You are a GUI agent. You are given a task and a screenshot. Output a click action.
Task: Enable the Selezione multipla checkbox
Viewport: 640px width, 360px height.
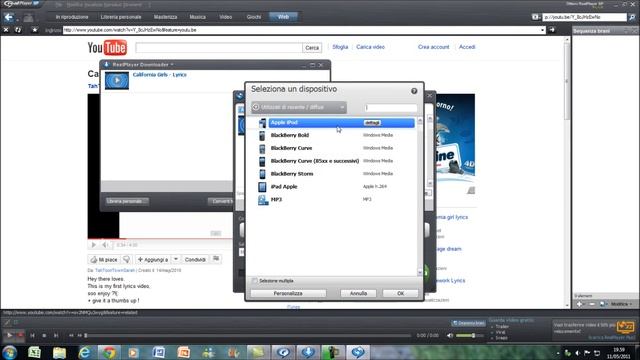point(255,281)
